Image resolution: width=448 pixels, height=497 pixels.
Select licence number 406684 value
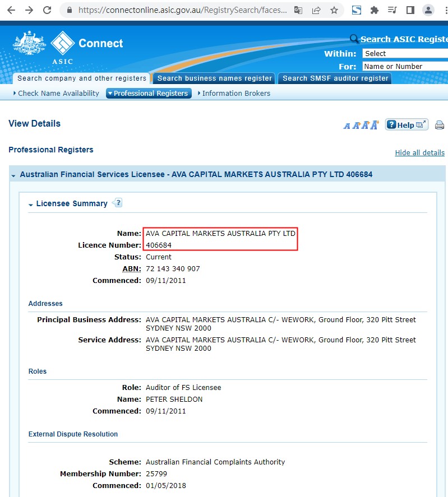pos(159,245)
